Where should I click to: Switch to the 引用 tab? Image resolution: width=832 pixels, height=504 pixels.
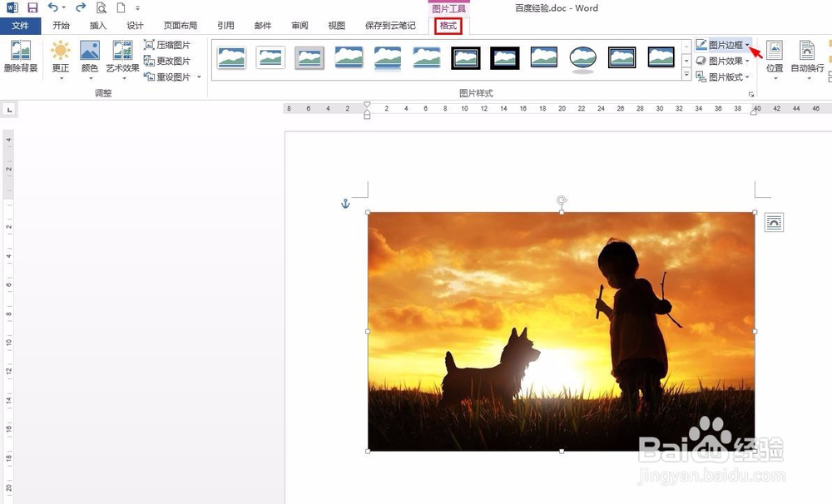225,26
